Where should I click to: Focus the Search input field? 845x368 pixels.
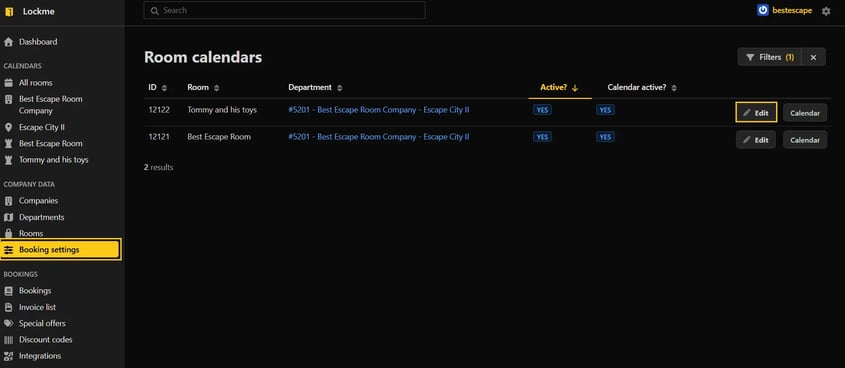point(285,10)
